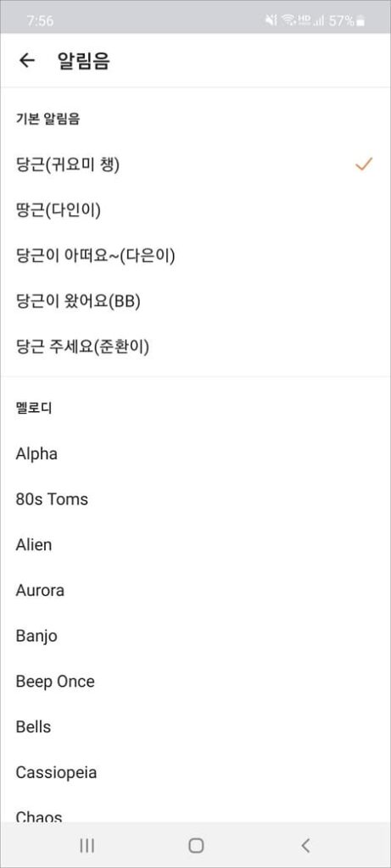
Task: Select the Aurora melody
Action: [195, 590]
